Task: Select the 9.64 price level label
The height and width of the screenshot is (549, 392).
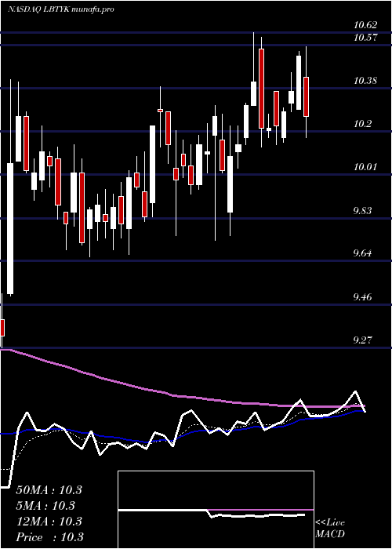Action: [x=364, y=253]
